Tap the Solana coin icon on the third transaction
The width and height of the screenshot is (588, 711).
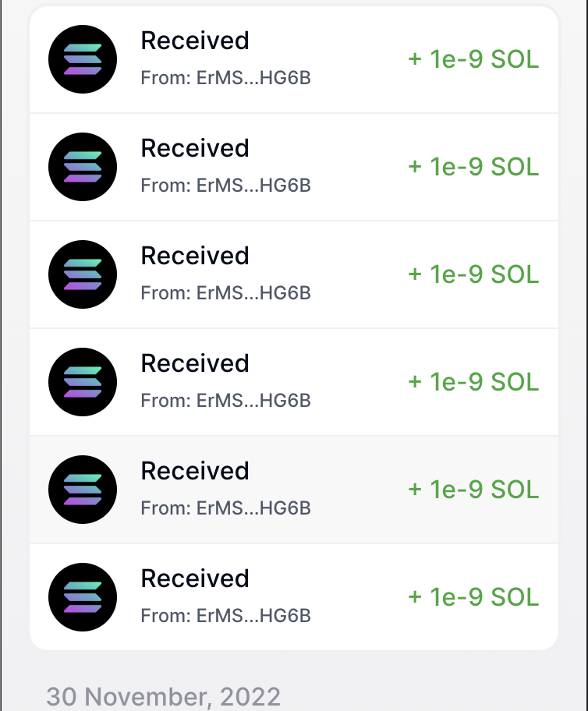82,274
